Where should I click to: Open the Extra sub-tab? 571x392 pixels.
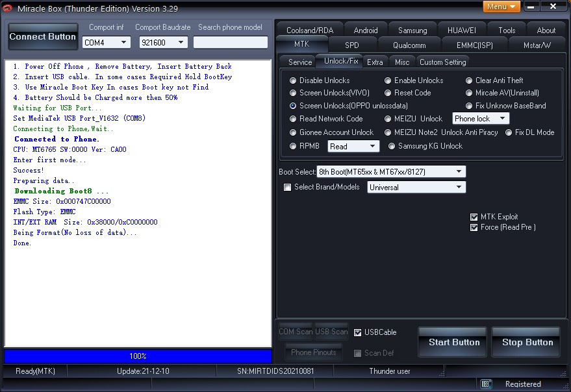click(x=375, y=62)
